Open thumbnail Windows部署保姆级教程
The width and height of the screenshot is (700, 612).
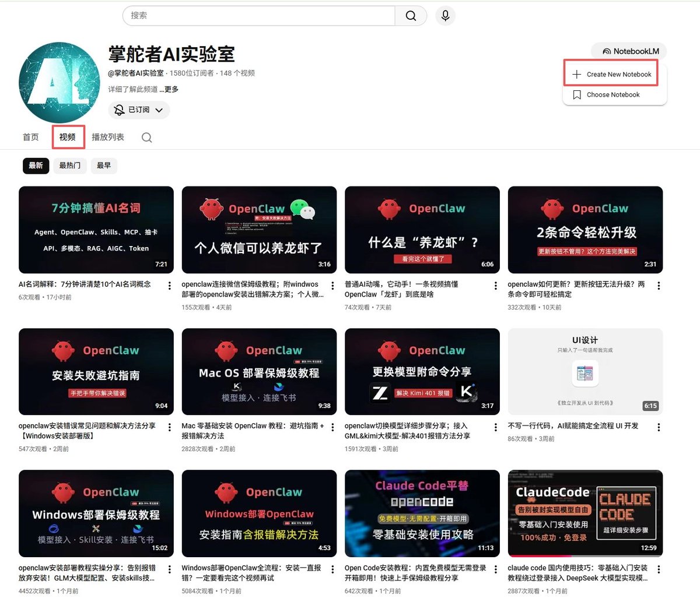pos(96,513)
